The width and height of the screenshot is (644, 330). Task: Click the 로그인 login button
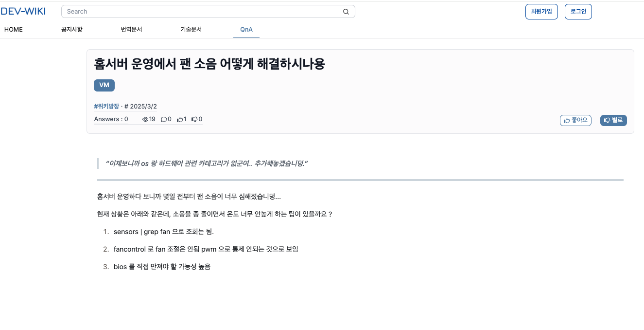coord(578,12)
